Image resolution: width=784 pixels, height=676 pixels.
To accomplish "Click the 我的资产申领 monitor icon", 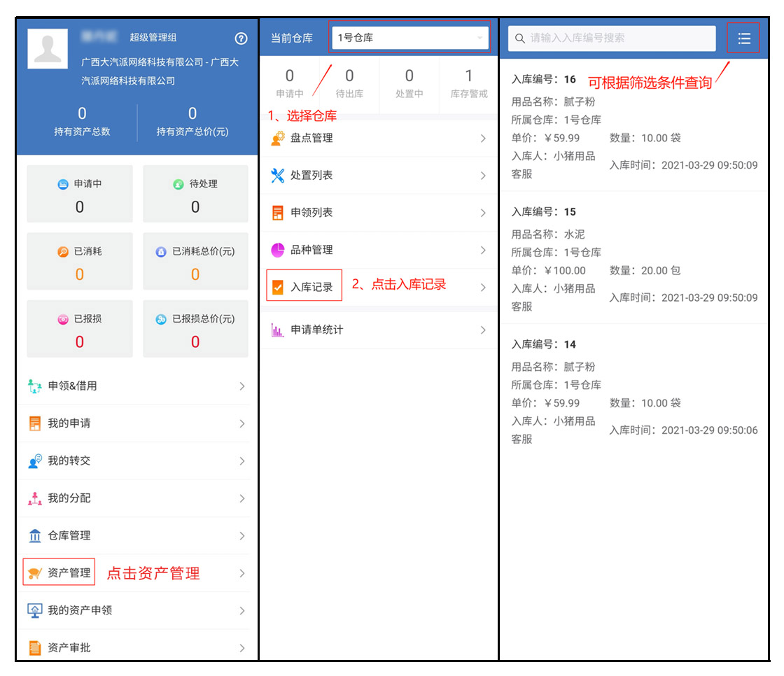I will [34, 610].
